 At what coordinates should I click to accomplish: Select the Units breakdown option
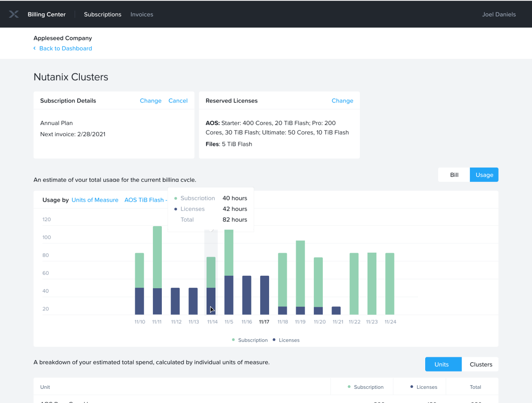(x=443, y=364)
